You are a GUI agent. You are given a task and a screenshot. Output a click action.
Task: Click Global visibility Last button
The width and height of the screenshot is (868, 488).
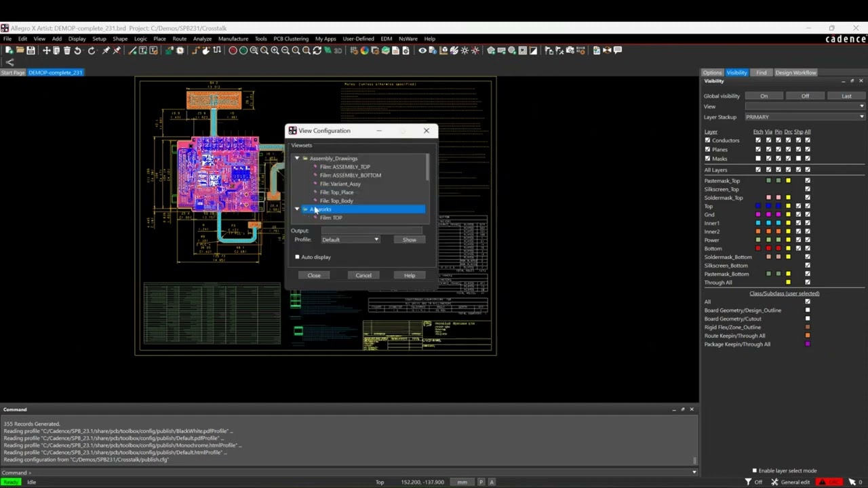pos(846,96)
